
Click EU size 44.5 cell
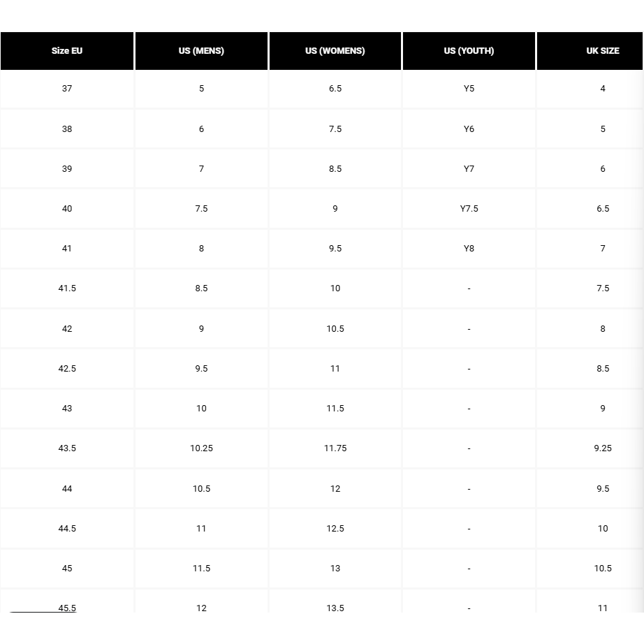pyautogui.click(x=67, y=529)
